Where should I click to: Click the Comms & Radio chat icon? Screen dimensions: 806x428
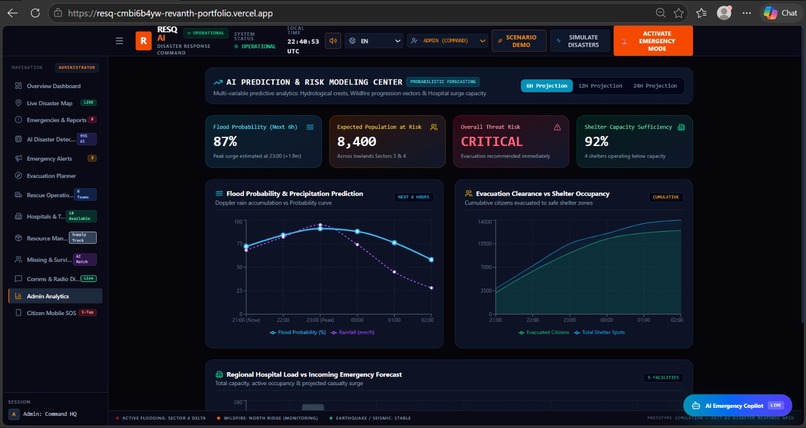coord(19,279)
